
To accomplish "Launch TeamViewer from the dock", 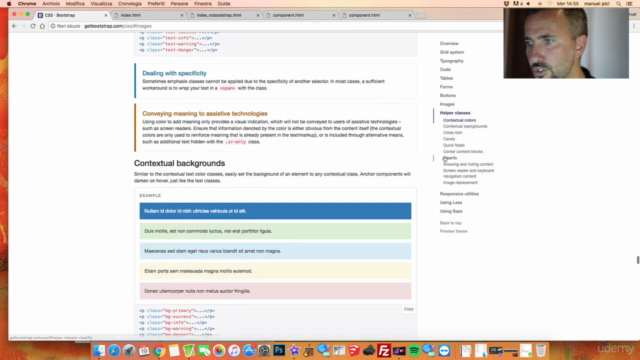I will tap(444, 351).
